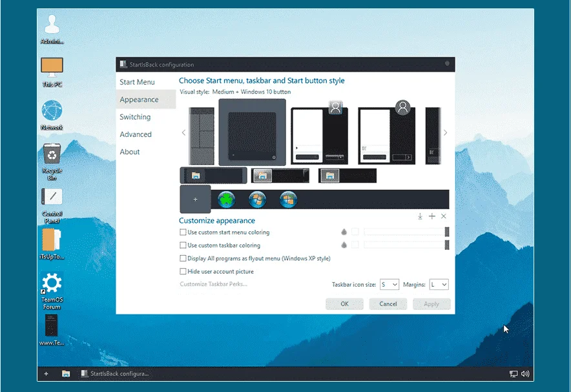
Task: Select the third taskbar style thumbnail
Action: (x=348, y=176)
